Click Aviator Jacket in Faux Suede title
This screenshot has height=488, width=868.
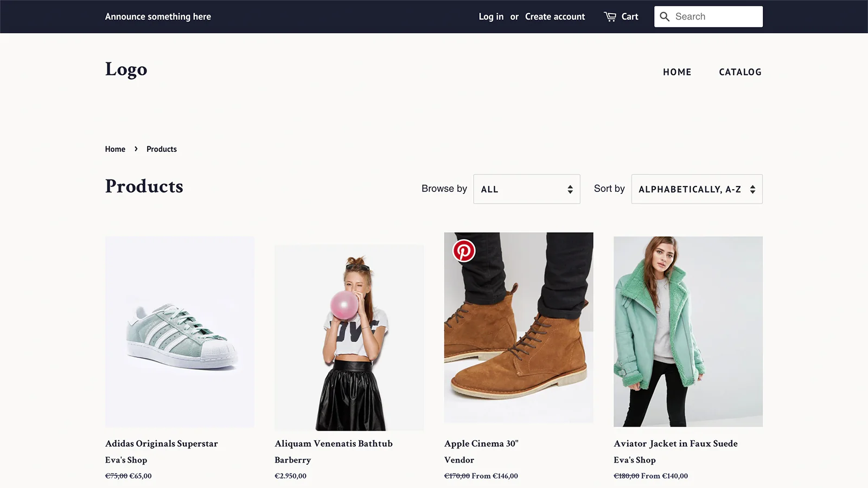[675, 444]
